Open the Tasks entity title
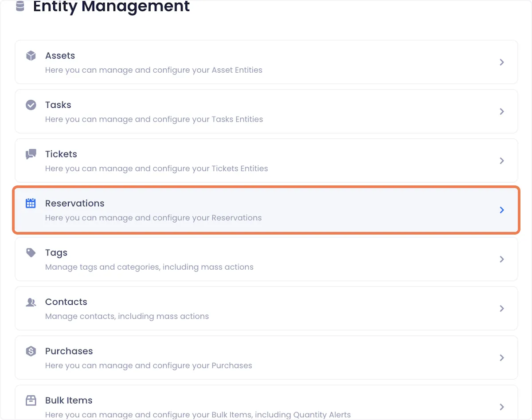This screenshot has height=420, width=532. click(58, 105)
